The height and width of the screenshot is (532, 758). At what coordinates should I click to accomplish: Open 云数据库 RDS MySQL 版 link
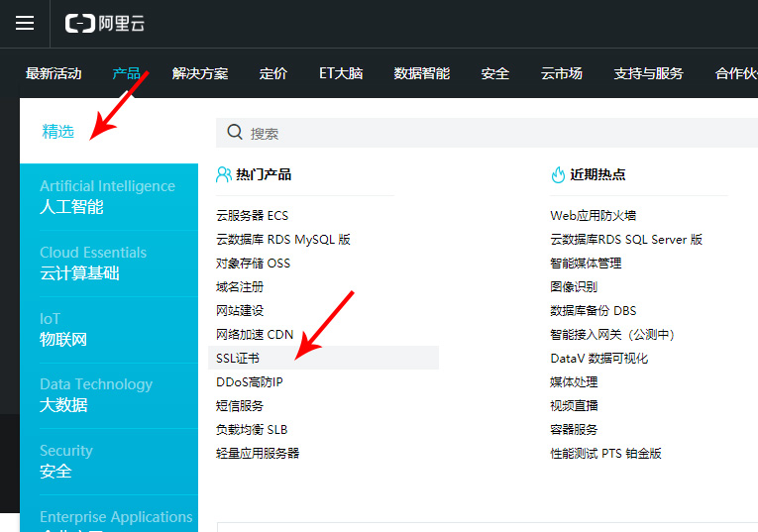(x=283, y=239)
